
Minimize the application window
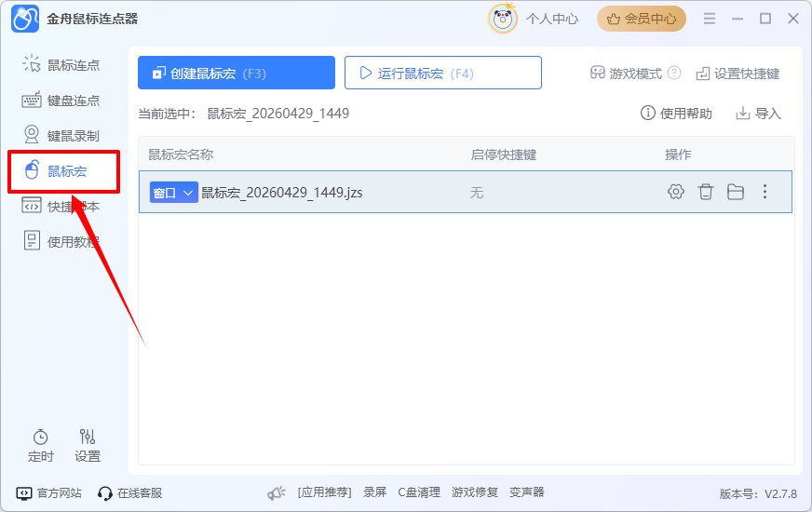click(738, 19)
